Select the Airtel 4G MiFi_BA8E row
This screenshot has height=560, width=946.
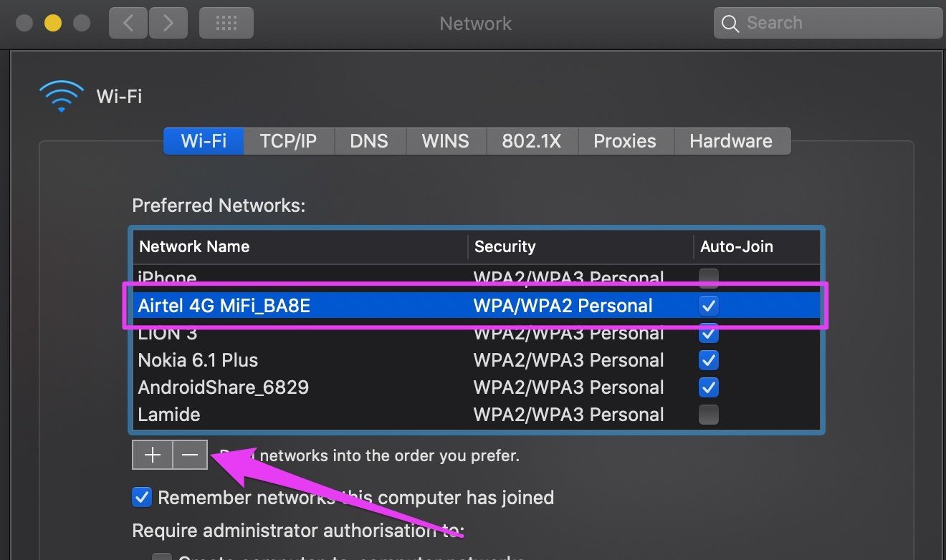coord(477,306)
